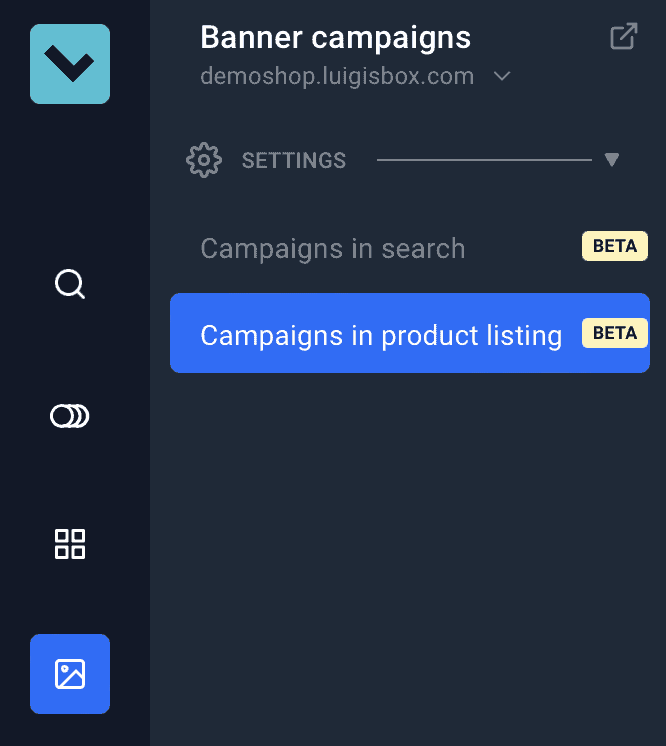Image resolution: width=666 pixels, height=746 pixels.
Task: Click the blank panel area below the campaign menu
Action: pyautogui.click(x=408, y=550)
